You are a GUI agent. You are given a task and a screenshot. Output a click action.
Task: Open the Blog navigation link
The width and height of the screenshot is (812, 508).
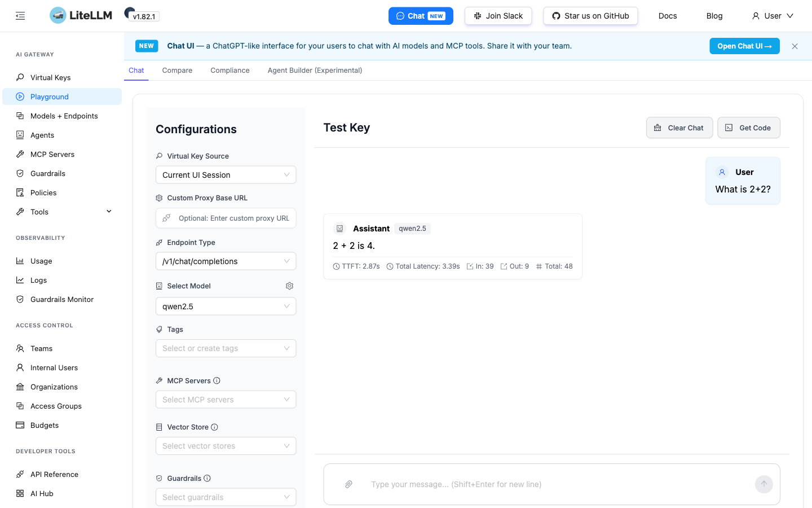tap(714, 16)
